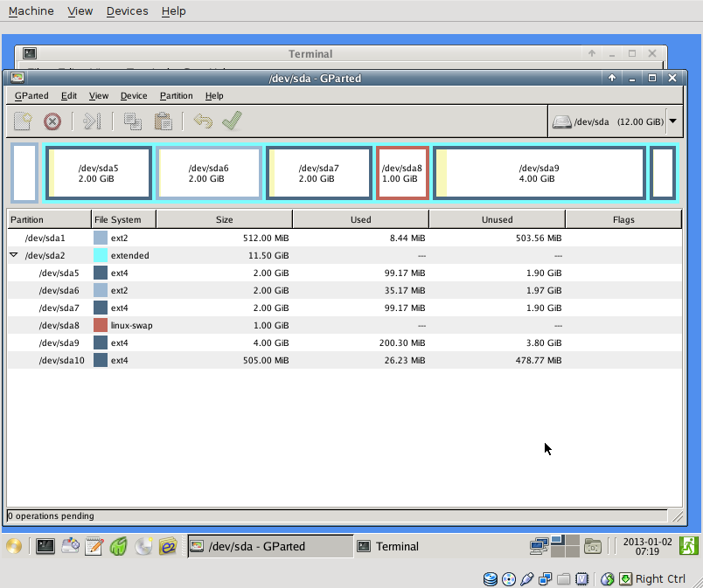Sort by the Unused column header

point(498,219)
